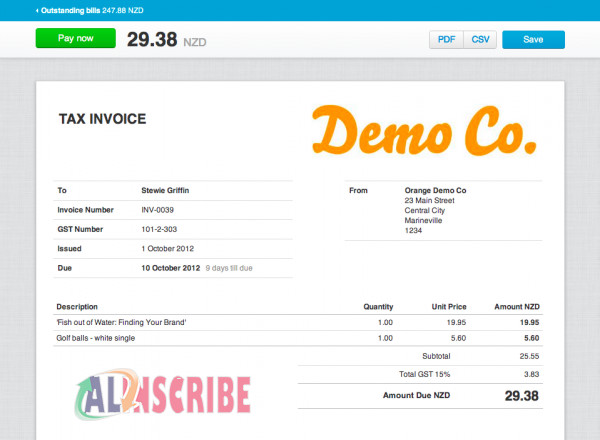The width and height of the screenshot is (600, 440).
Task: Select GST number 101-2-303
Action: coord(159,229)
